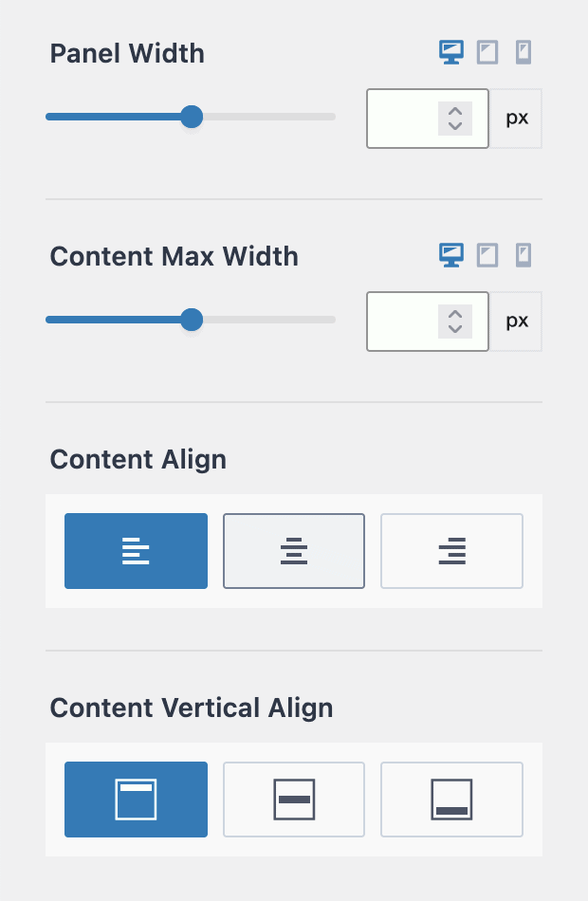Align content to the left
The width and height of the screenshot is (588, 901).
tap(136, 551)
